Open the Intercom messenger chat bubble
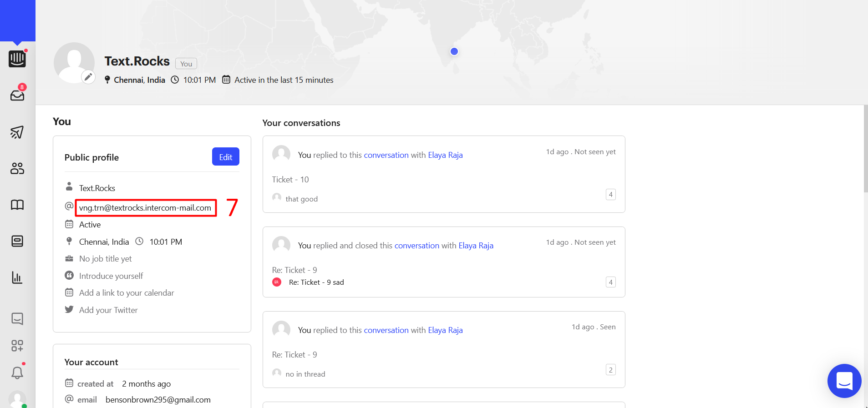The image size is (868, 408). 844,381
